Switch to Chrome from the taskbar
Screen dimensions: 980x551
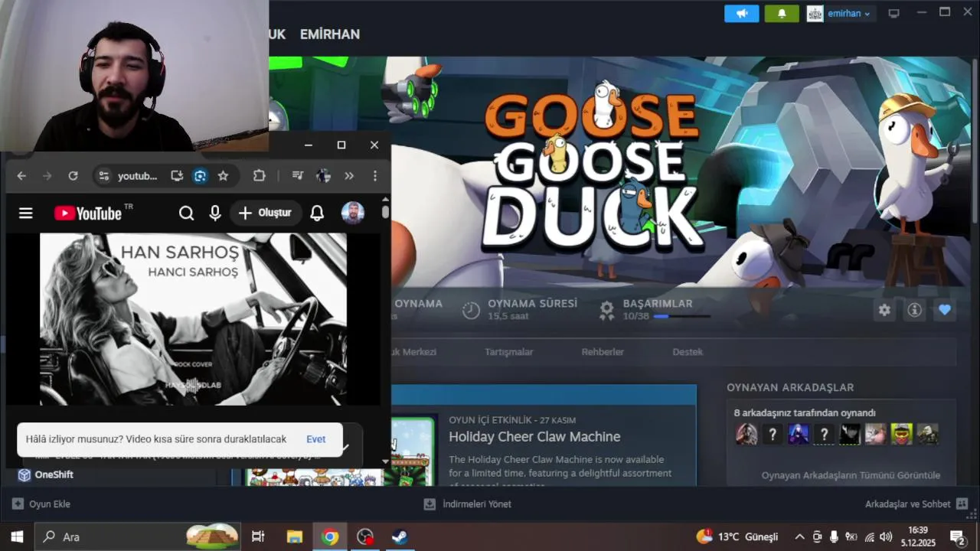point(330,536)
